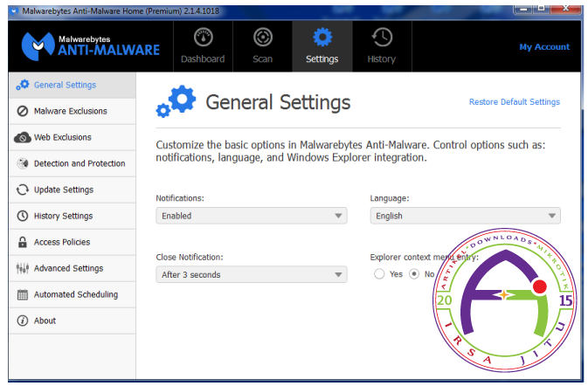588x386 pixels.
Task: Click the About info icon
Action: [23, 321]
